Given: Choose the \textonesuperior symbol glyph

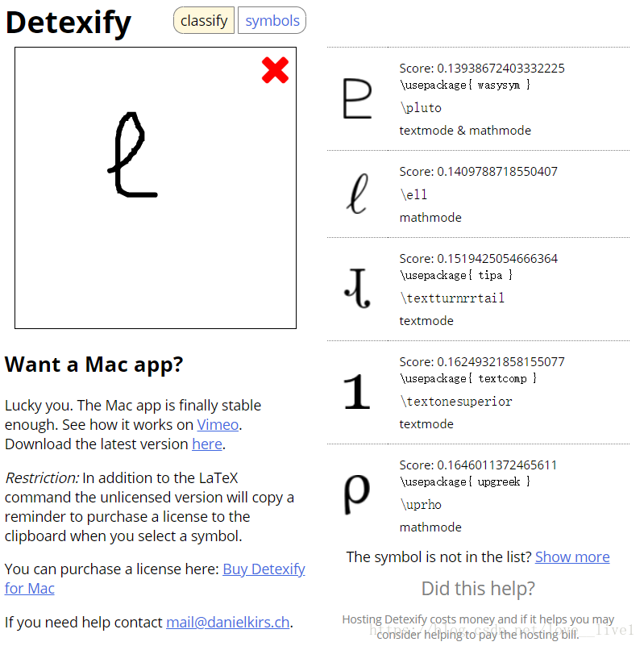Looking at the screenshot, I should [356, 392].
